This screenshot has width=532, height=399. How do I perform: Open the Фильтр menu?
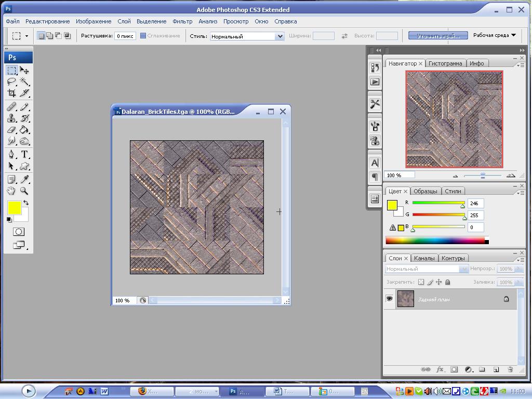click(182, 21)
